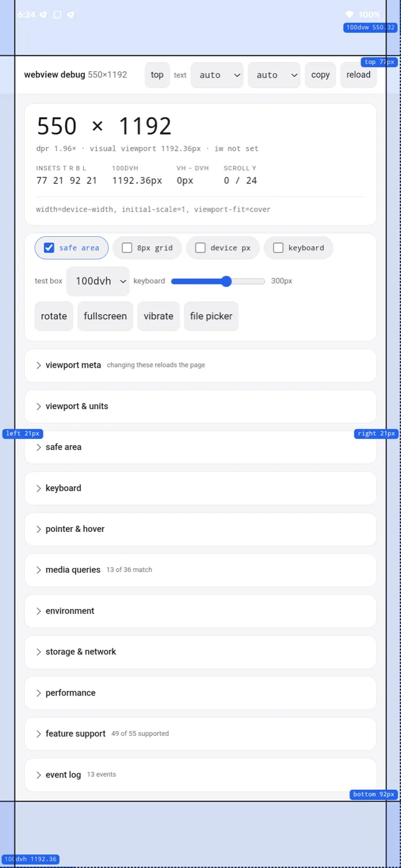Expand the media queries section
This screenshot has width=401, height=868.
[x=200, y=570]
